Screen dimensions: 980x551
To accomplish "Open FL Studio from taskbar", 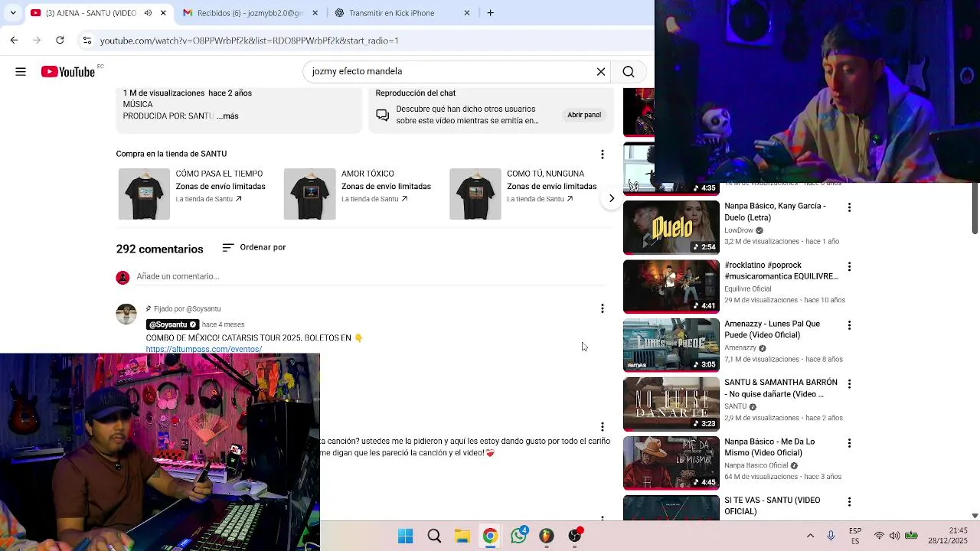I will [546, 536].
